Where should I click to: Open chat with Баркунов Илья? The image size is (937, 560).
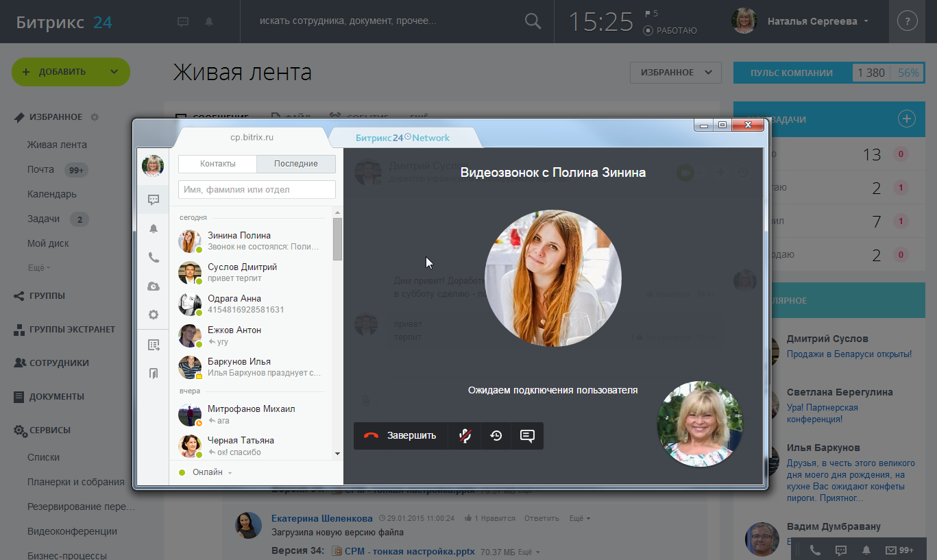(x=251, y=367)
